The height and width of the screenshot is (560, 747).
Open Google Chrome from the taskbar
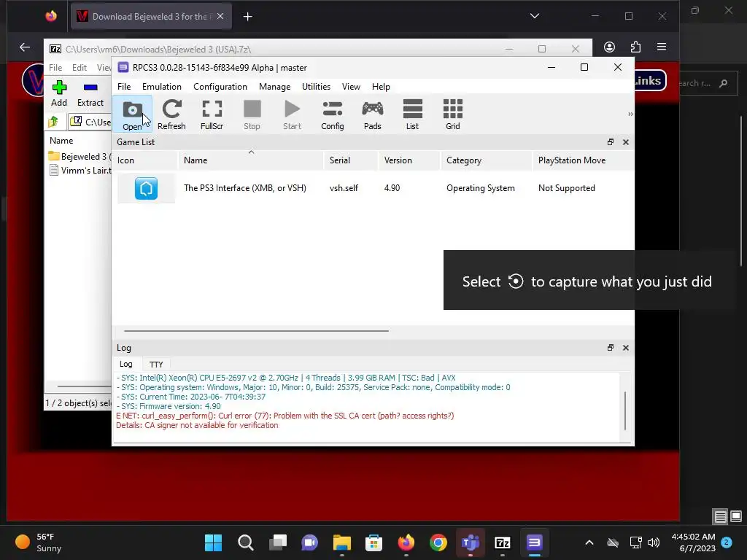[438, 542]
